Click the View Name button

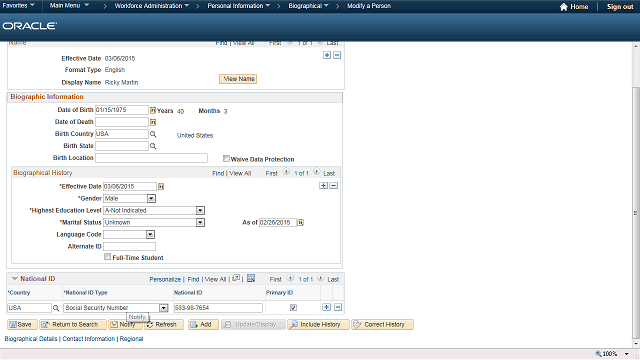(x=238, y=79)
